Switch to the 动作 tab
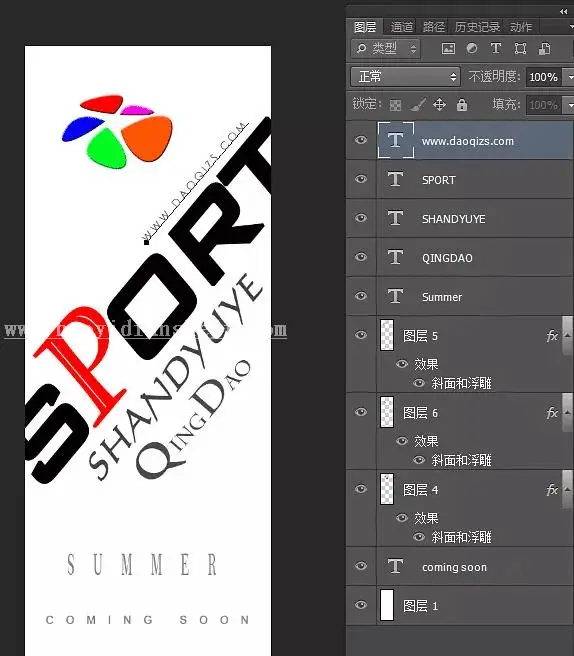 point(521,27)
